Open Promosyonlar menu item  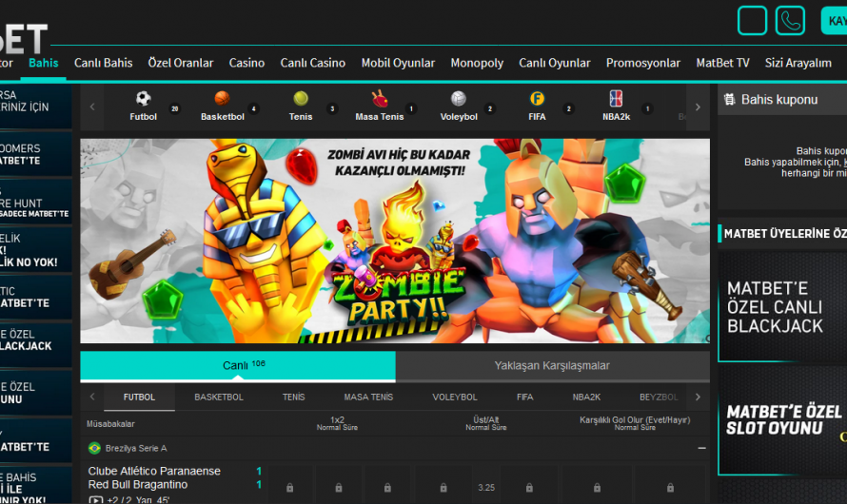click(x=642, y=63)
